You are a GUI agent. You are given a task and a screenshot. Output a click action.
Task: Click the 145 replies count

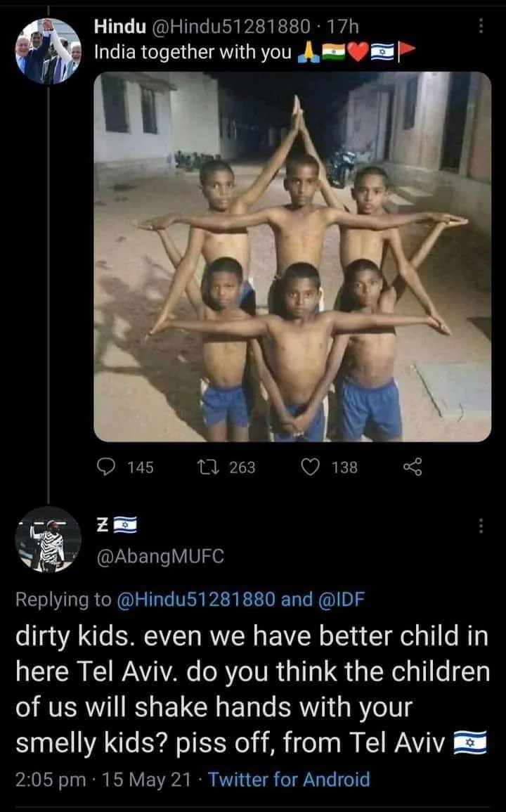pos(141,468)
